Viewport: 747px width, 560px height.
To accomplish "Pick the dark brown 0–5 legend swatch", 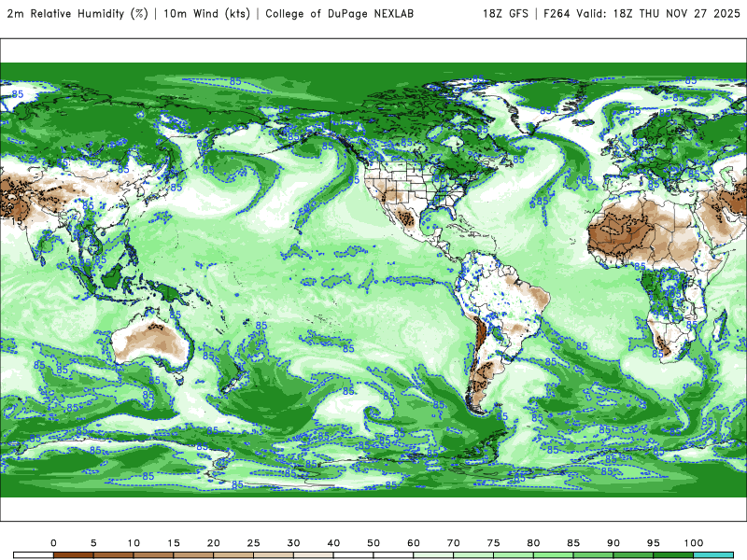I will pyautogui.click(x=74, y=555).
